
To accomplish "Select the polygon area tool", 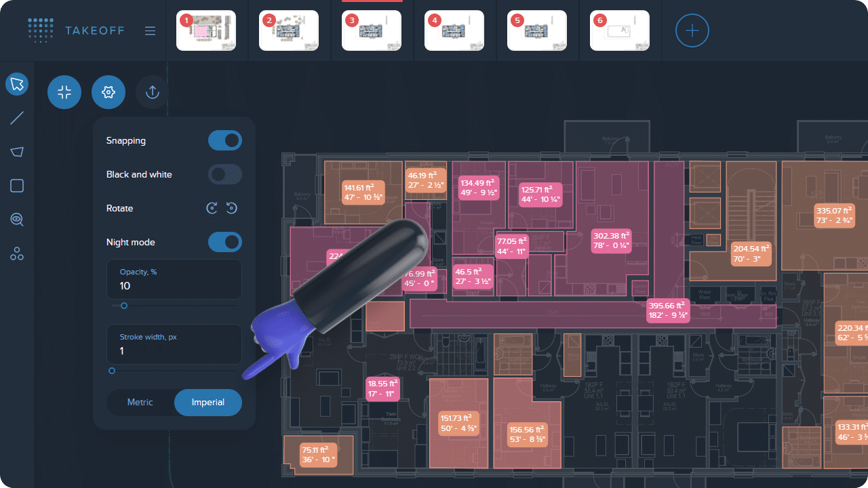I will pos(17,152).
